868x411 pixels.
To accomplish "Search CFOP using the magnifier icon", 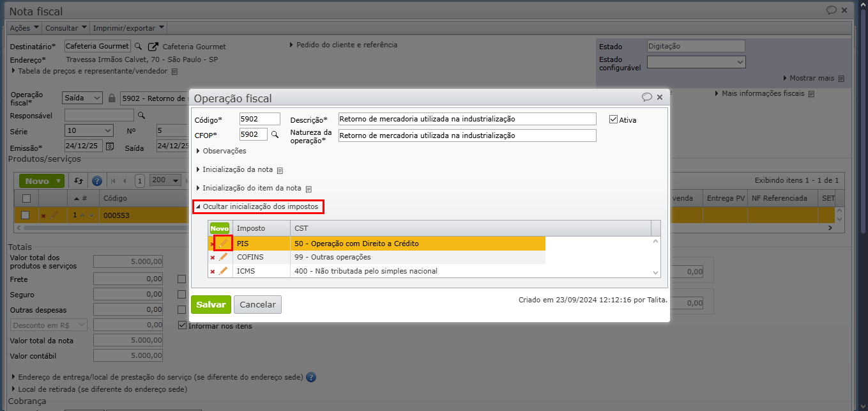I will pyautogui.click(x=275, y=135).
